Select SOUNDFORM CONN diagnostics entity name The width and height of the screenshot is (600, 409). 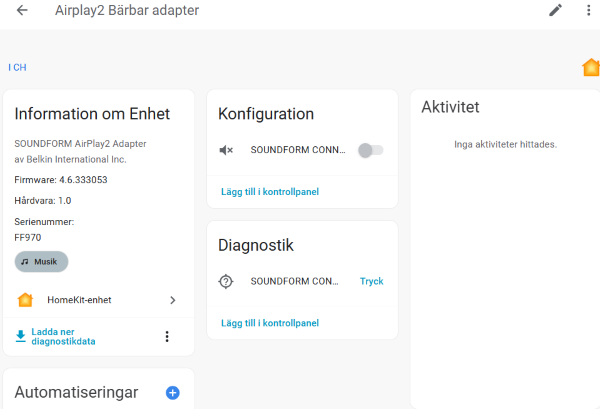tap(294, 281)
